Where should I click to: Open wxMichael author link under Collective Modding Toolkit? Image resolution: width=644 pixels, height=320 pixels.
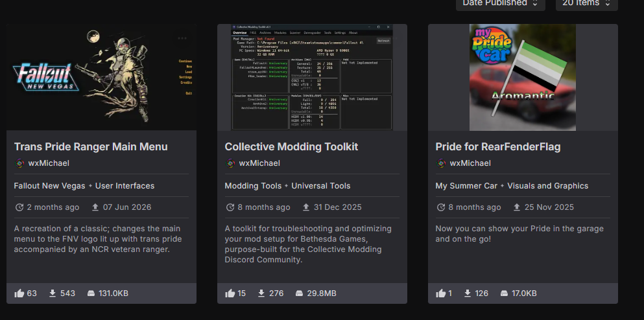point(259,163)
